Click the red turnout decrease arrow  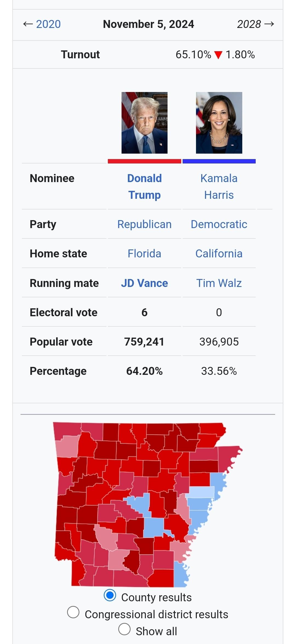tap(218, 55)
